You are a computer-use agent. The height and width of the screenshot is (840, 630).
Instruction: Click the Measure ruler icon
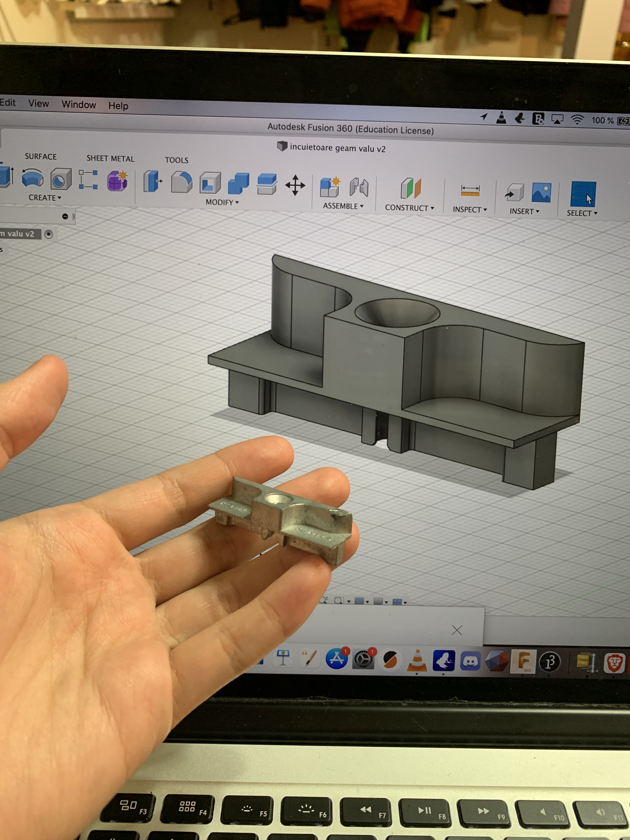coord(470,191)
